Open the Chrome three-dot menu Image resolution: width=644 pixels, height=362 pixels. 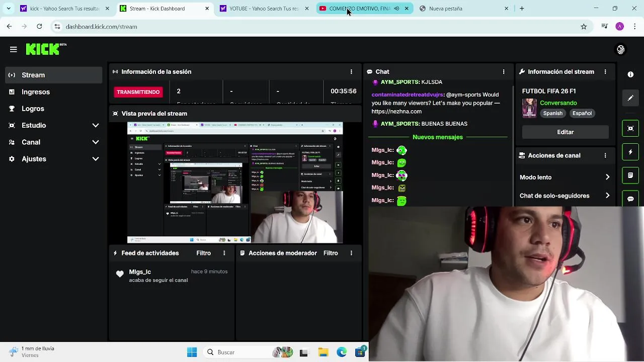634,27
